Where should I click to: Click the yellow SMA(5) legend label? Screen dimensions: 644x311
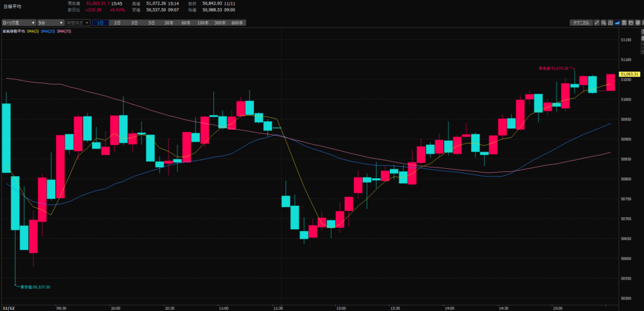31,30
